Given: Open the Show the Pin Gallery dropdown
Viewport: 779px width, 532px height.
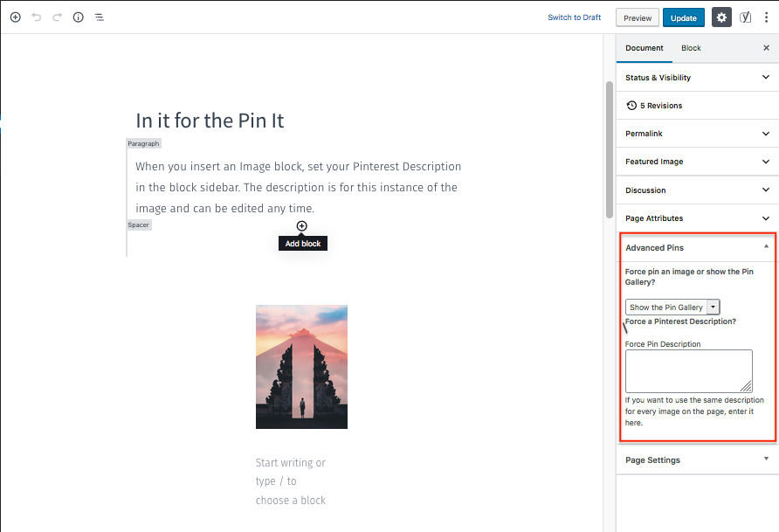Looking at the screenshot, I should (672, 307).
